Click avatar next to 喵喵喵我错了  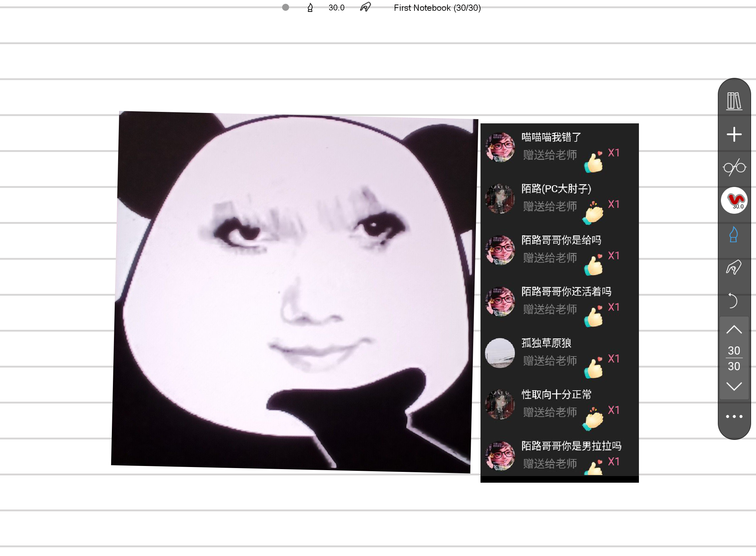click(500, 147)
